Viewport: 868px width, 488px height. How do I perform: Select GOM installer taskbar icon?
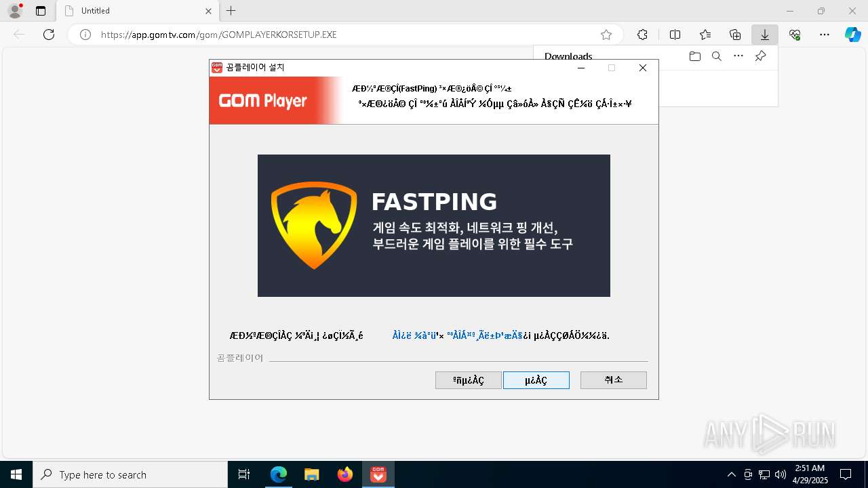click(378, 474)
